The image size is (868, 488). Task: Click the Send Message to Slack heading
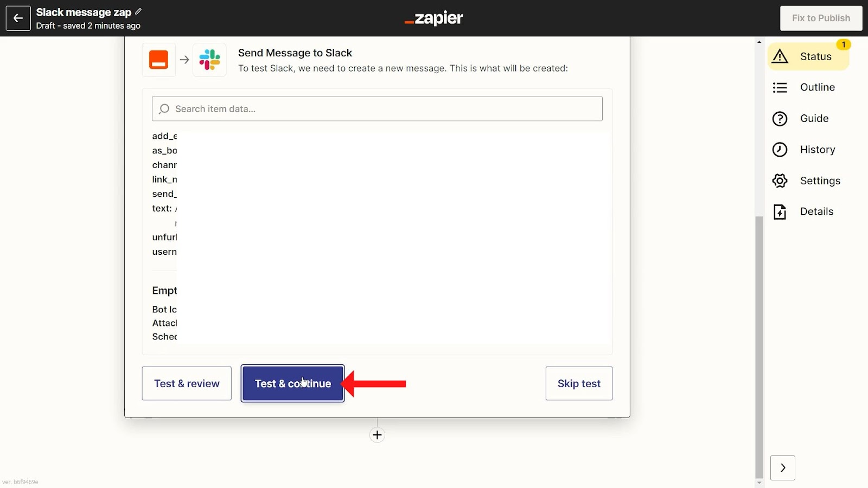[295, 53]
